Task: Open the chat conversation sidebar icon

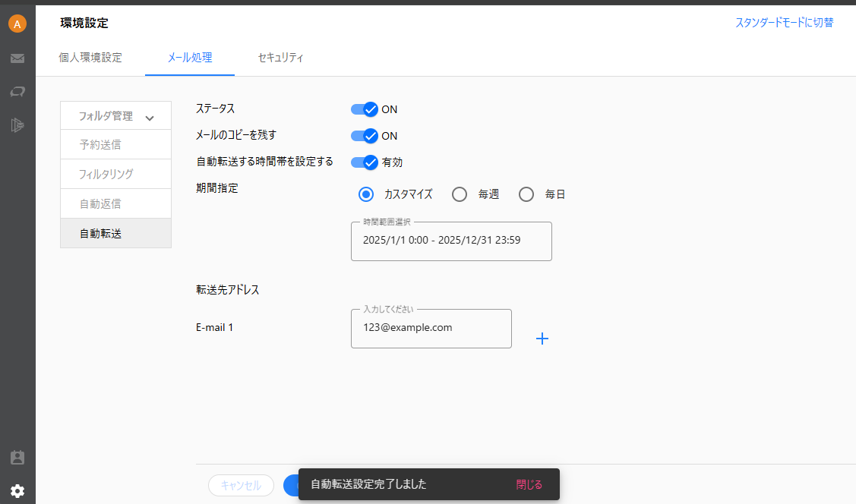Action: click(17, 92)
